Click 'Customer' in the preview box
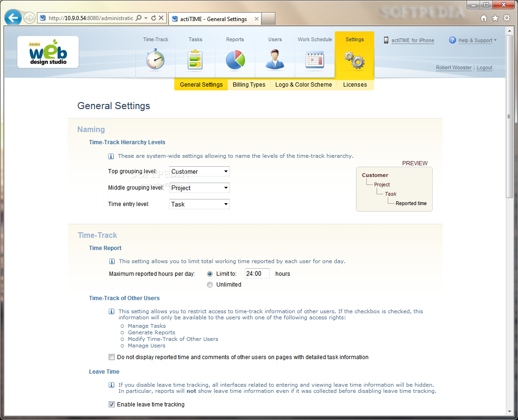This screenshot has height=420, width=518. (x=375, y=175)
